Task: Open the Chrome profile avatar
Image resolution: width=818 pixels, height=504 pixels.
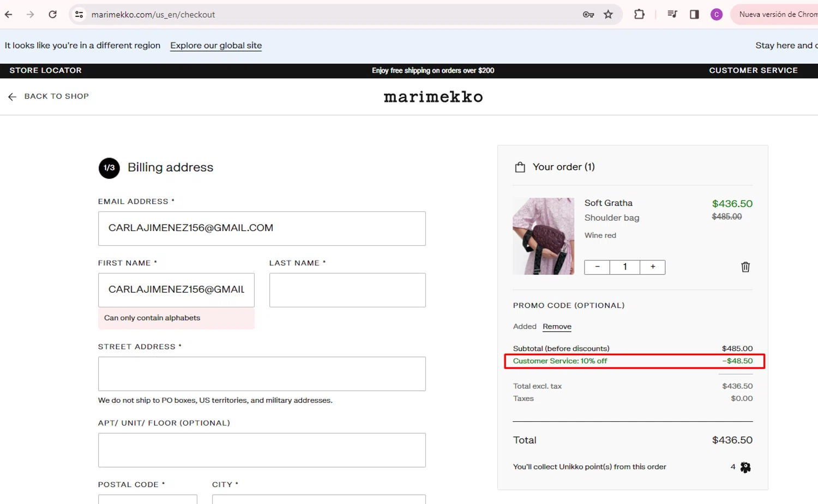Action: 717,15
